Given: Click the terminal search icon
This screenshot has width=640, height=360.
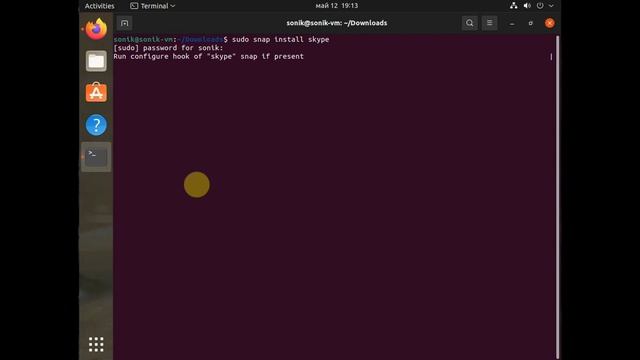Looking at the screenshot, I should click(x=470, y=23).
